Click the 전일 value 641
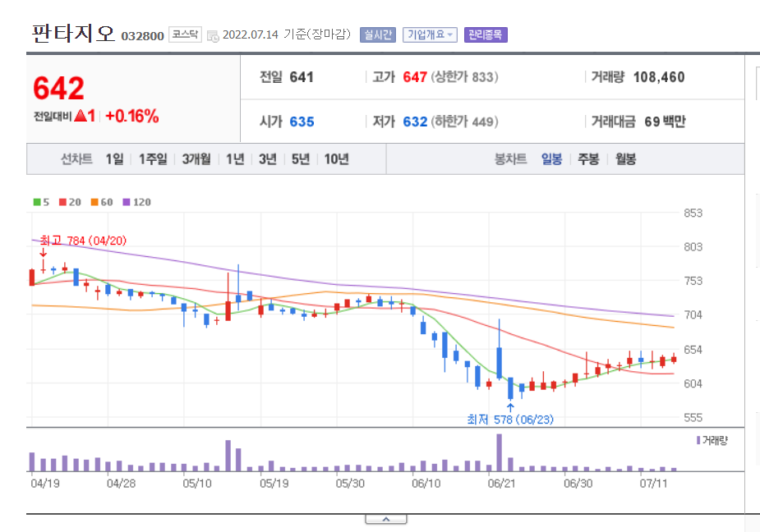 coord(302,77)
